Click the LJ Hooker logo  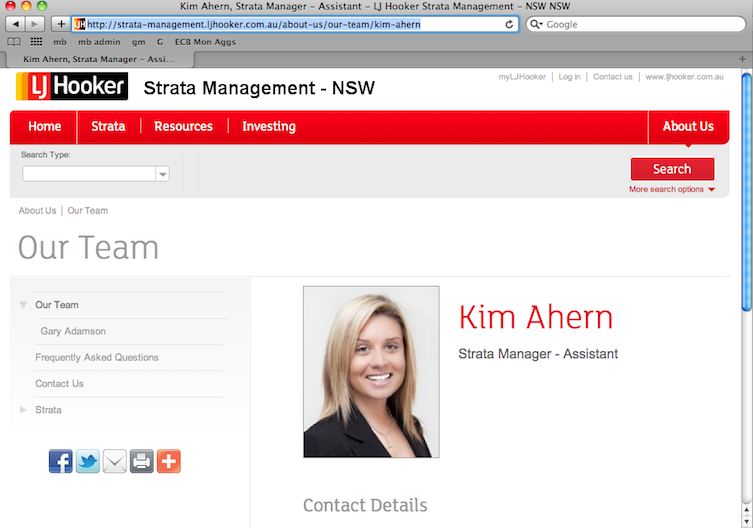click(72, 86)
